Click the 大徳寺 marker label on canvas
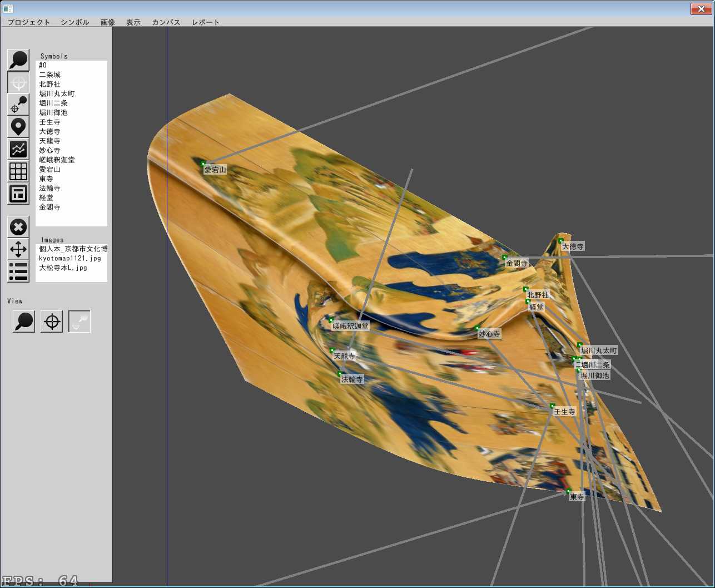The height and width of the screenshot is (588, 715). click(573, 246)
